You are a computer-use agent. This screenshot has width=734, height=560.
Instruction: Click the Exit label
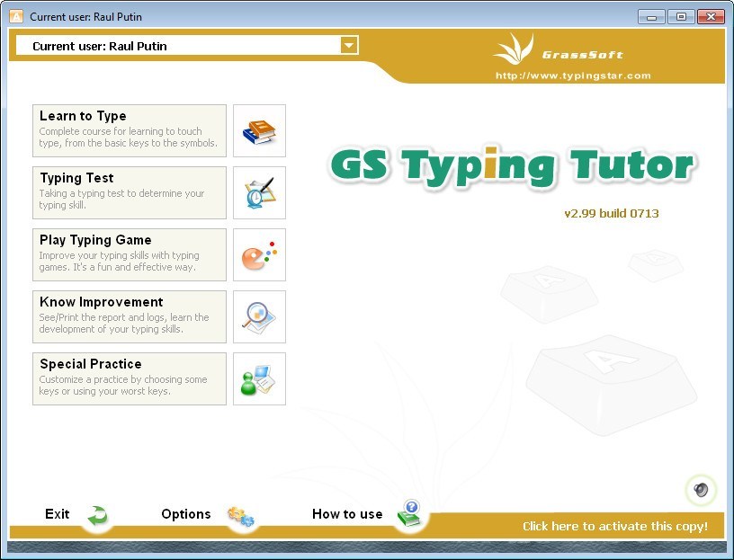coord(57,514)
